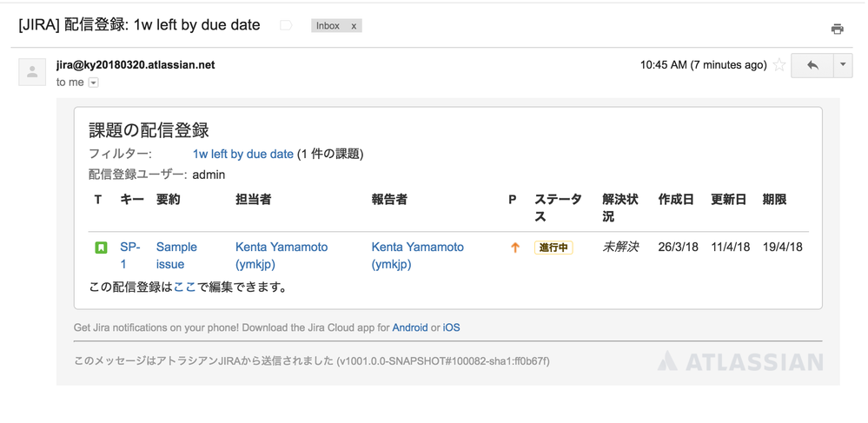The width and height of the screenshot is (868, 423).
Task: Click the email subject line text
Action: [x=139, y=25]
